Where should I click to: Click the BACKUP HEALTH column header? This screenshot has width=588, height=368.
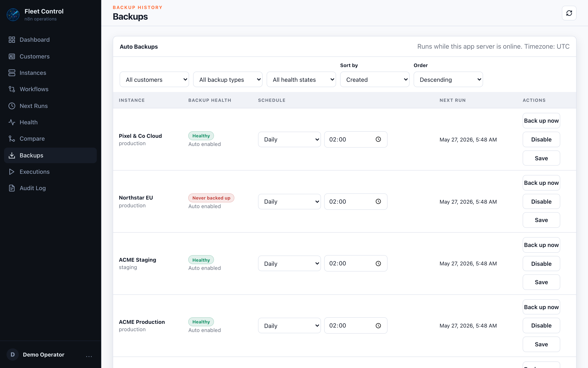[x=210, y=100]
